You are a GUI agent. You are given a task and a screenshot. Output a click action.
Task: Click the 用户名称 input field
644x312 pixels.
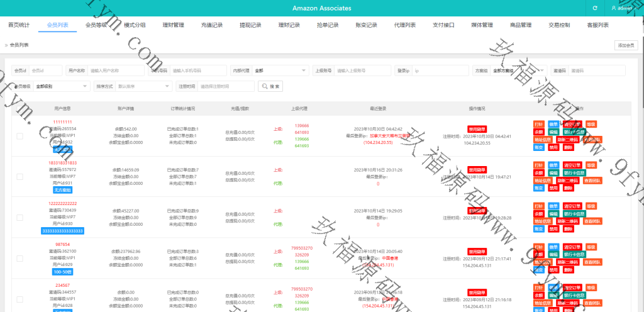[118, 70]
